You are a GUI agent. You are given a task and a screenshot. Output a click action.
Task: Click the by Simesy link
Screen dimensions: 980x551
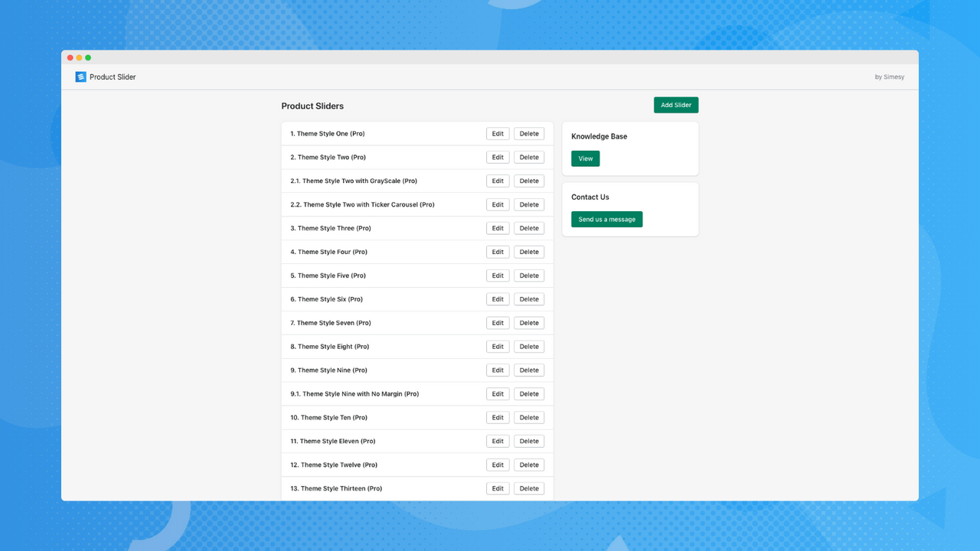(889, 77)
